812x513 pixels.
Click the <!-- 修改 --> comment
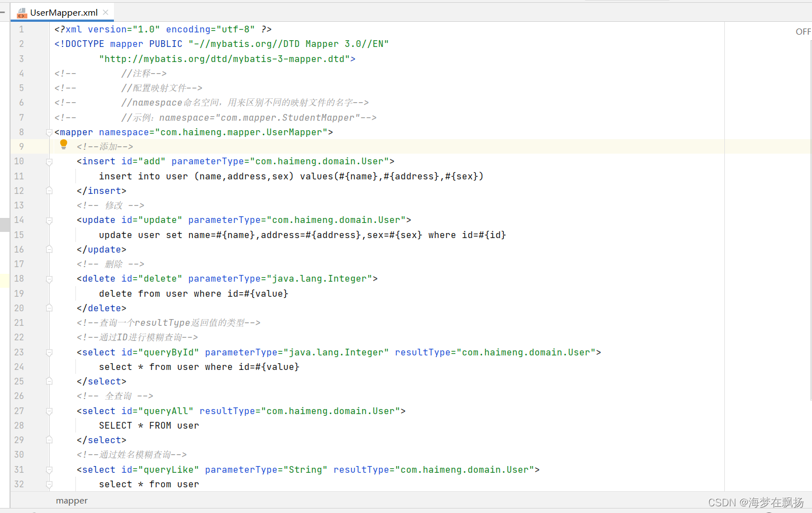pyautogui.click(x=111, y=206)
